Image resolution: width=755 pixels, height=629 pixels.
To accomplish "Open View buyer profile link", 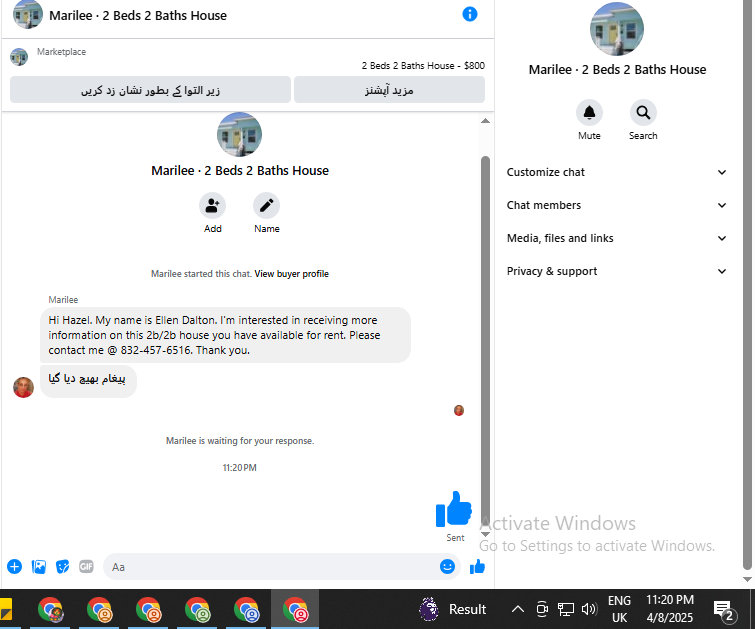I will [291, 274].
